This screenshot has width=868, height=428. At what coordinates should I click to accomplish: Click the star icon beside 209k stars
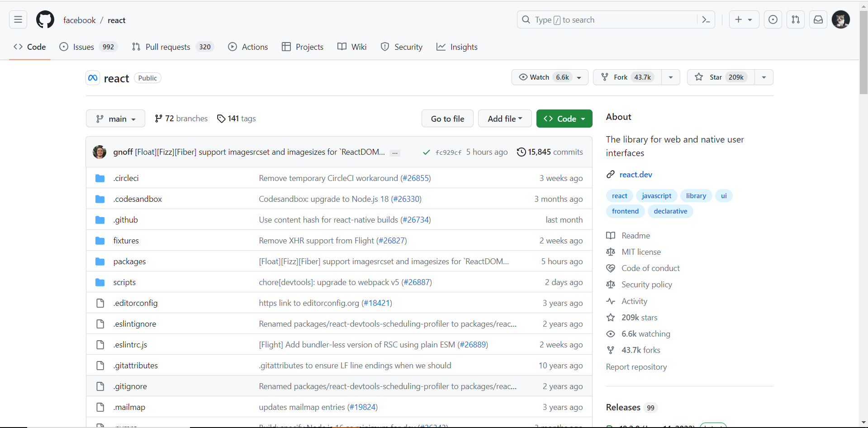[x=611, y=318]
